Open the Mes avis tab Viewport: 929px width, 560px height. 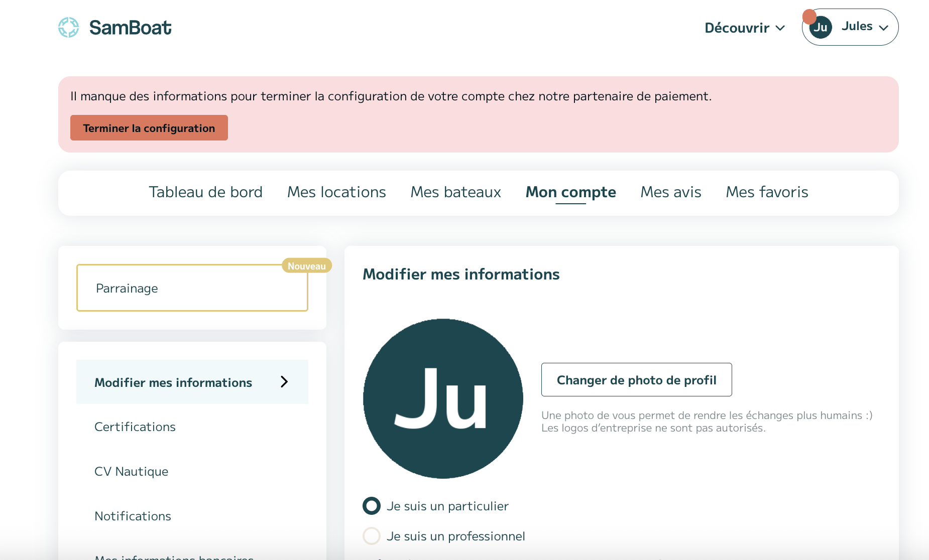pos(670,192)
